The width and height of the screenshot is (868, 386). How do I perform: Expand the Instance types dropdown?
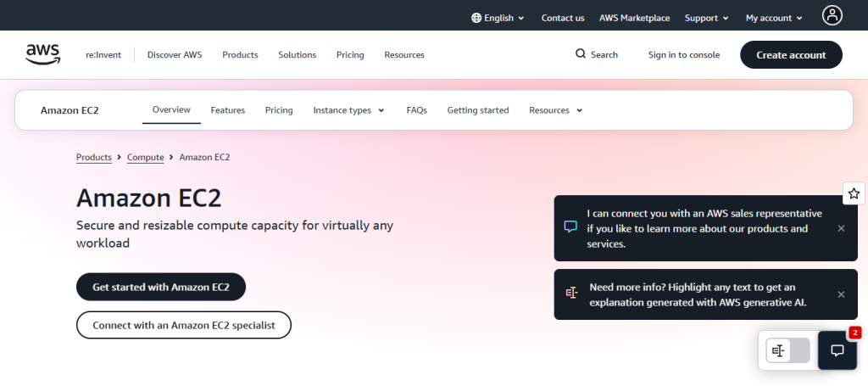click(348, 110)
